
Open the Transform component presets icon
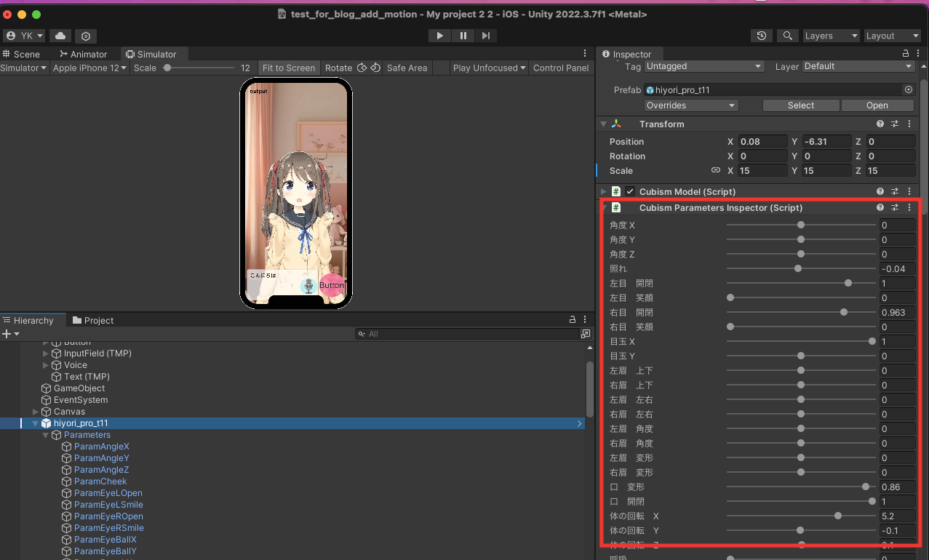(895, 124)
